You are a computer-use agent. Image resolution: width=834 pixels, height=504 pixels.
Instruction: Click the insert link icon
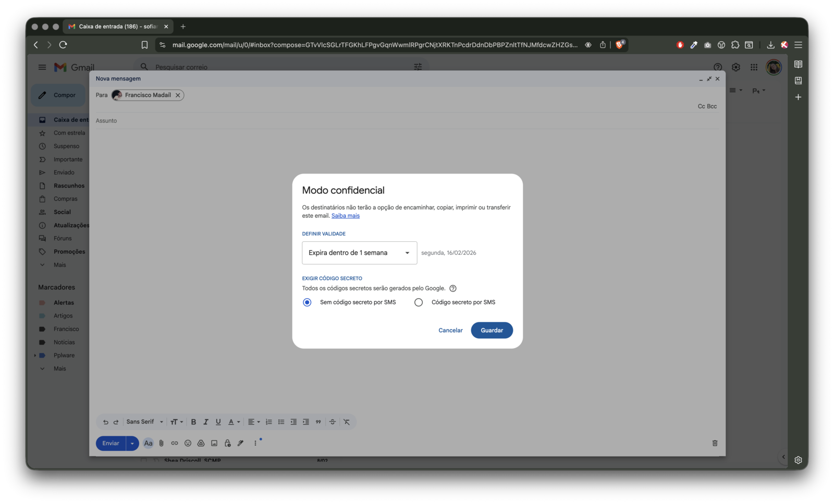pyautogui.click(x=175, y=443)
